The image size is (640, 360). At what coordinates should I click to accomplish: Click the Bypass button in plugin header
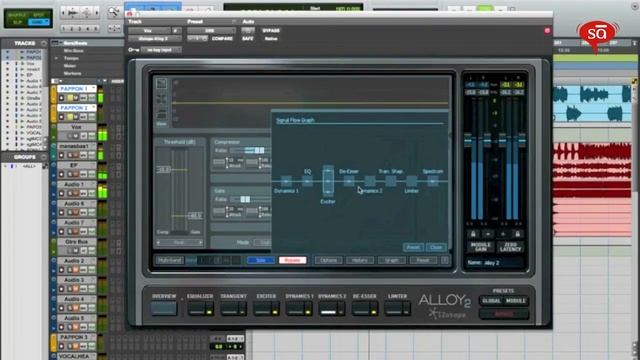pyautogui.click(x=271, y=31)
